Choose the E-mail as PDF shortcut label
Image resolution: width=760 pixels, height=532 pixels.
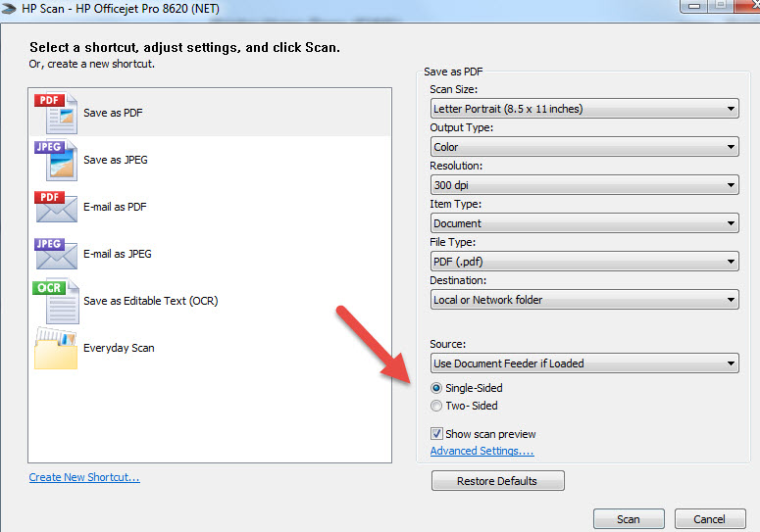click(115, 207)
